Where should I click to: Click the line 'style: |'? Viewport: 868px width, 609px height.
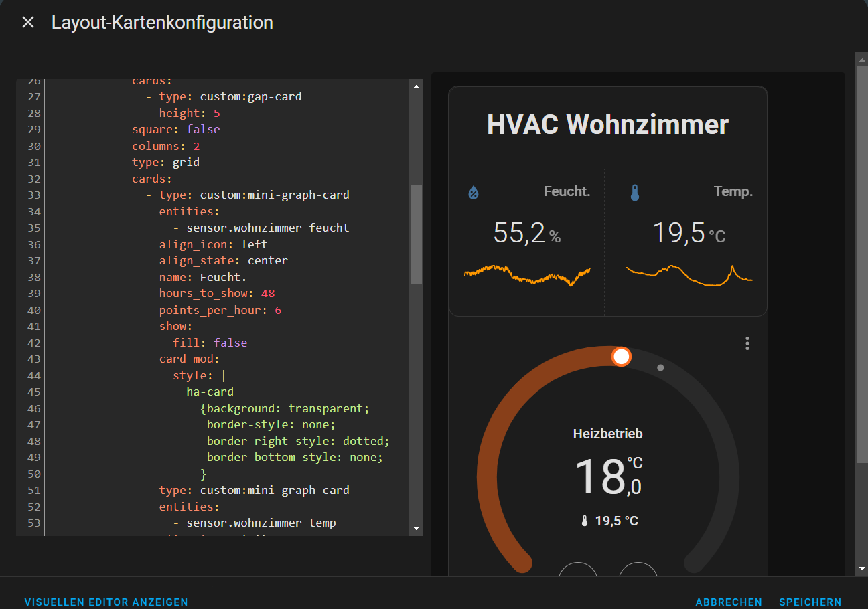pos(200,375)
